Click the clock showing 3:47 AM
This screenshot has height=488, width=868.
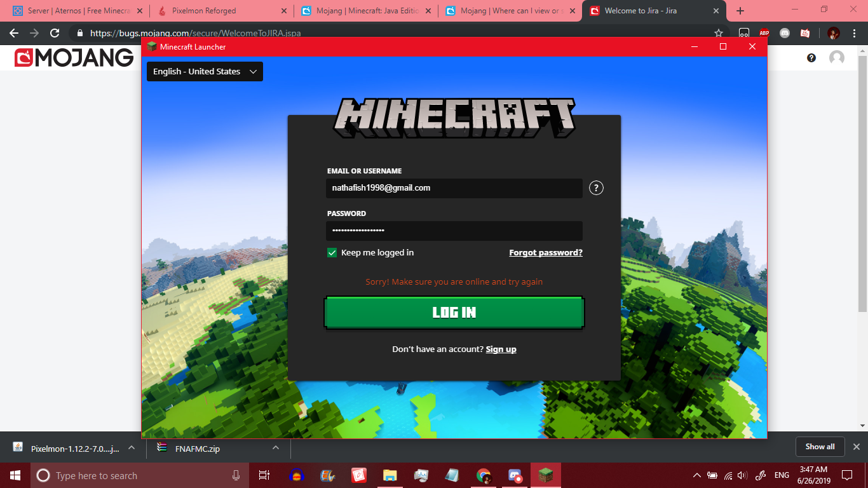(x=813, y=475)
